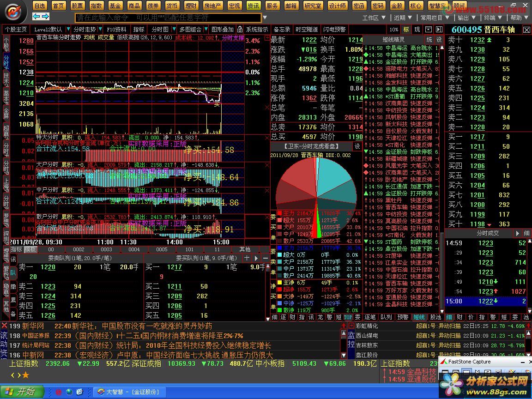Click the small arrows left of the star
532x399 pixels.
pos(16,375)
